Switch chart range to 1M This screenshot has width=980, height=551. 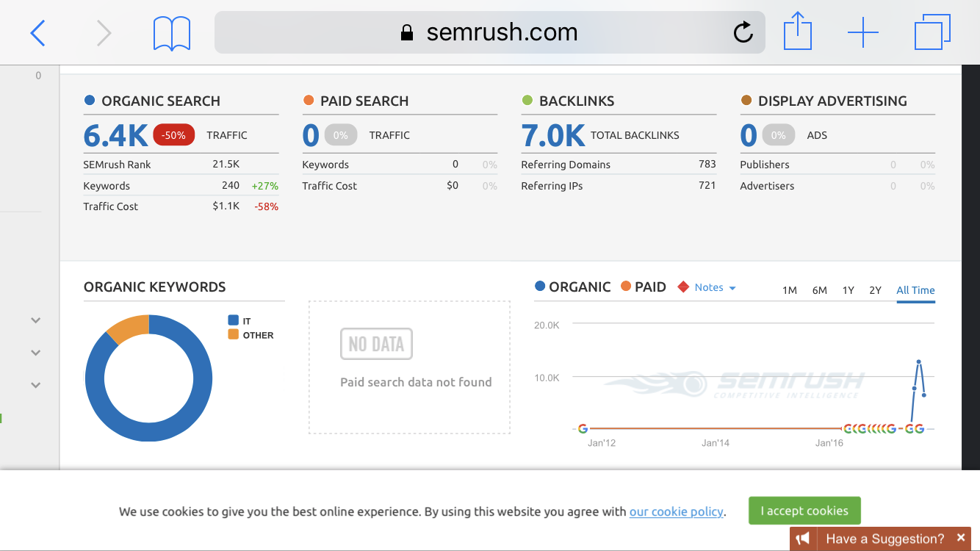[790, 290]
